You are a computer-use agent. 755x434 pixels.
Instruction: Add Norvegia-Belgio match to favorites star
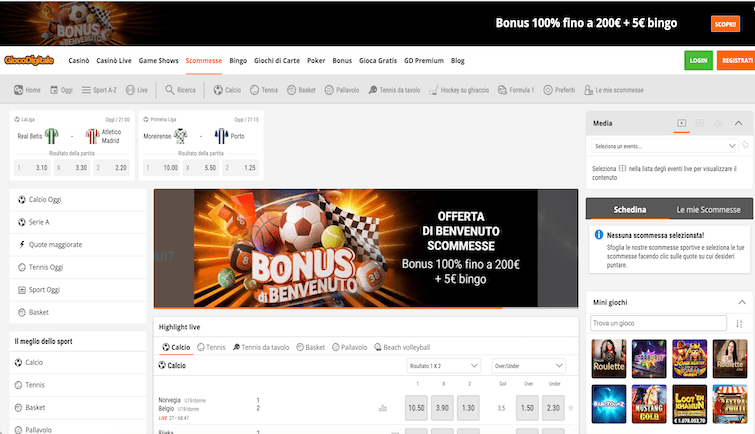pos(571,408)
